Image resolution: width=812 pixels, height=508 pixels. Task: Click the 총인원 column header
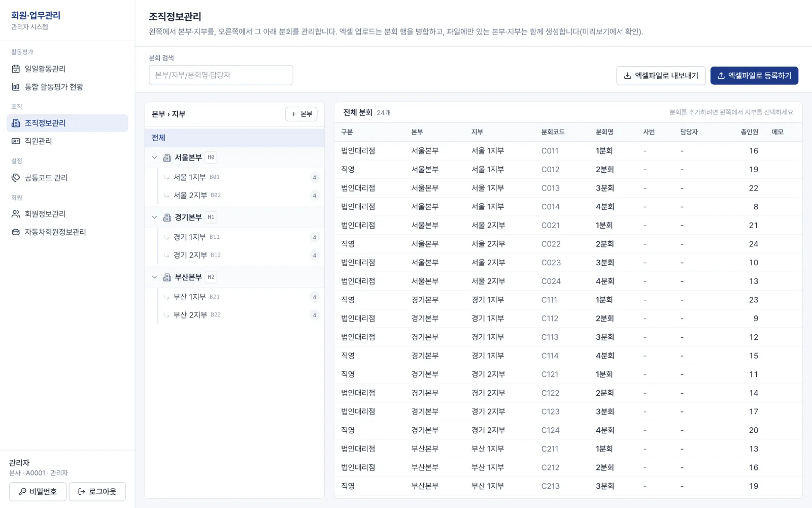pyautogui.click(x=749, y=132)
